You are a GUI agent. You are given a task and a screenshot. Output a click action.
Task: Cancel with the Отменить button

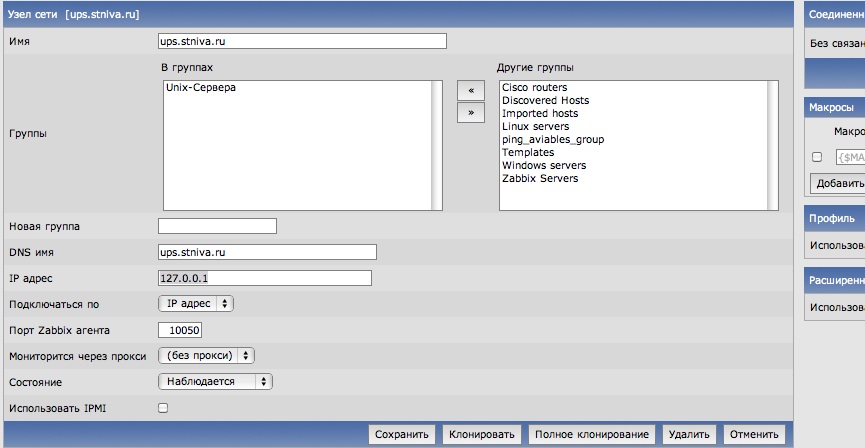coord(754,434)
